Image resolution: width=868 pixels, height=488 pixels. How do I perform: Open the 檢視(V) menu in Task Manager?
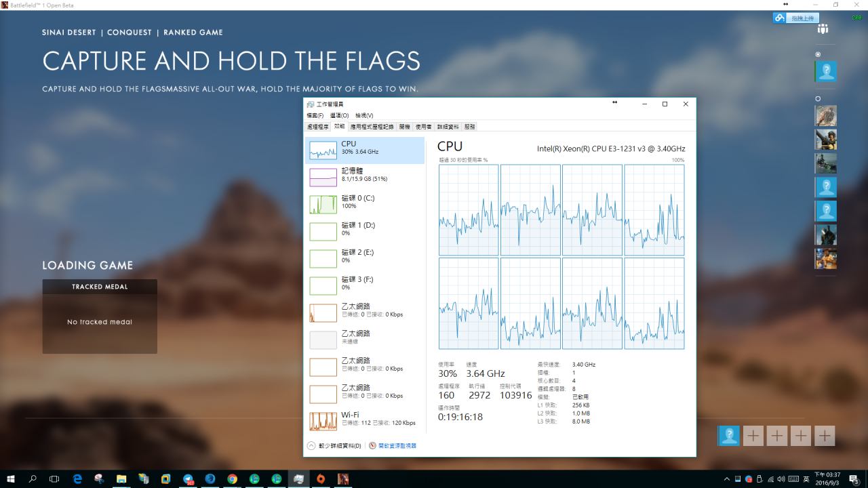pos(364,115)
